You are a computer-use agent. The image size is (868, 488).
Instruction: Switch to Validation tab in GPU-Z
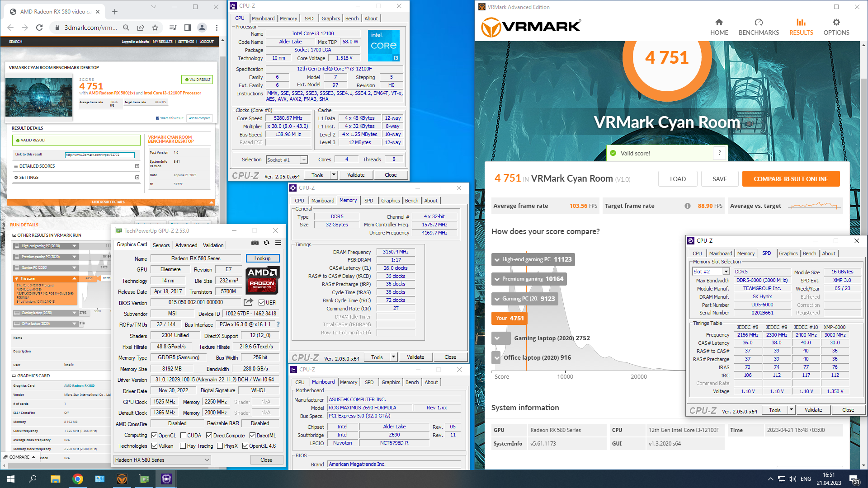point(213,245)
